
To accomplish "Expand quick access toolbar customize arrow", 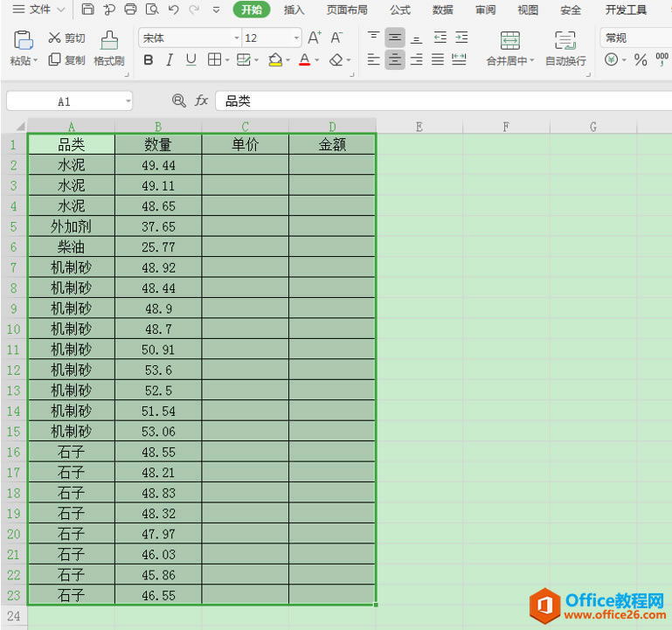I will tap(216, 9).
